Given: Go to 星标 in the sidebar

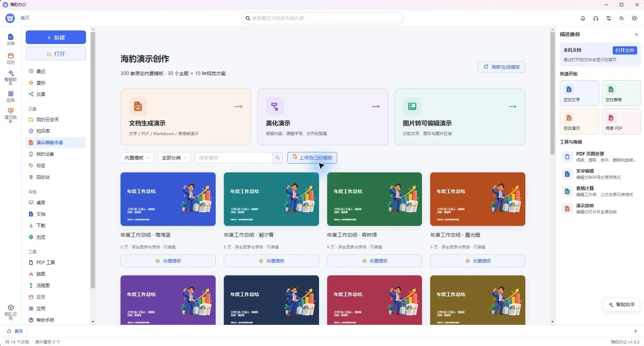Looking at the screenshot, I should 56,83.
